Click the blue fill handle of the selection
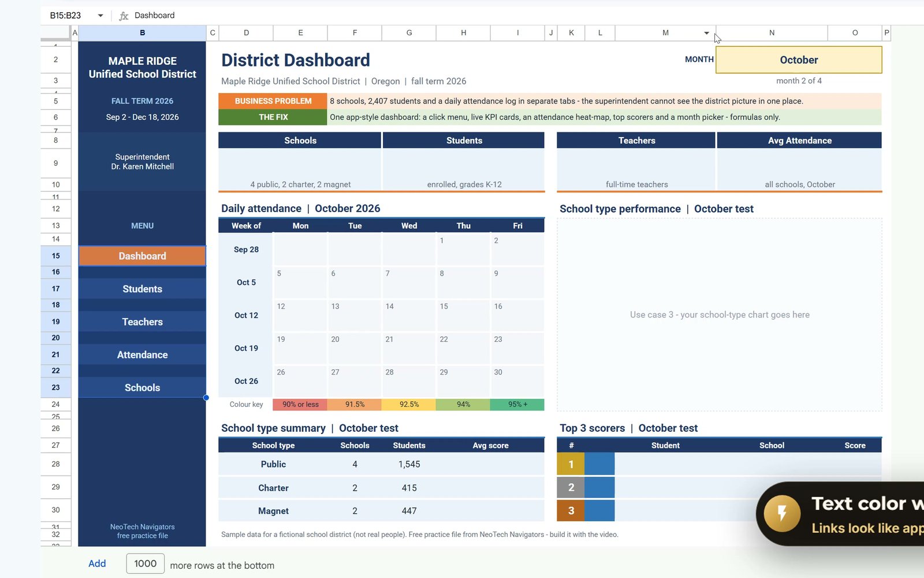Image resolution: width=924 pixels, height=578 pixels. pos(206,398)
